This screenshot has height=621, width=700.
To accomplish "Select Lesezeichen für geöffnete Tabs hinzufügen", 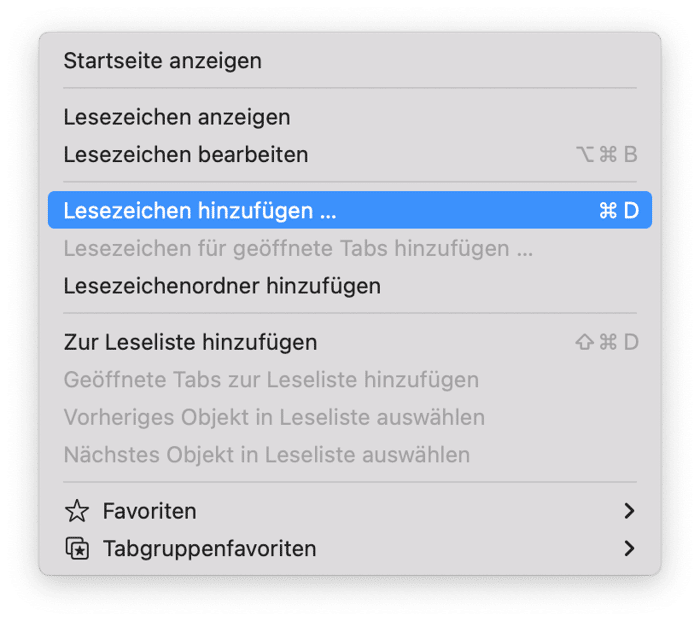I will pos(350,248).
